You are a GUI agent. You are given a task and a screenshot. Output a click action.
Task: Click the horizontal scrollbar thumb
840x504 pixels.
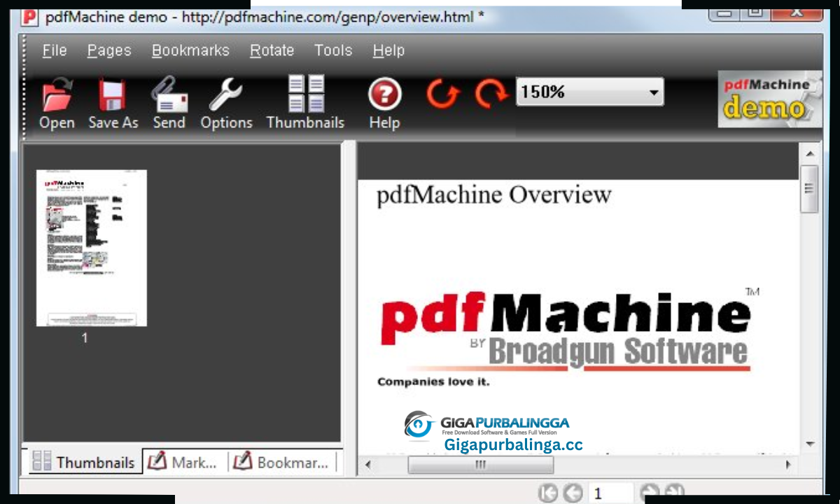click(x=480, y=464)
